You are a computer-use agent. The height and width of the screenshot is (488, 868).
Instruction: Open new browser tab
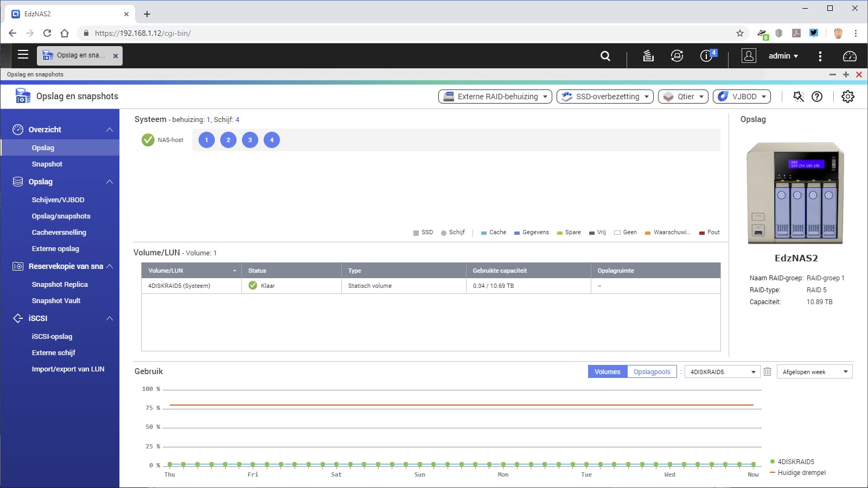147,14
